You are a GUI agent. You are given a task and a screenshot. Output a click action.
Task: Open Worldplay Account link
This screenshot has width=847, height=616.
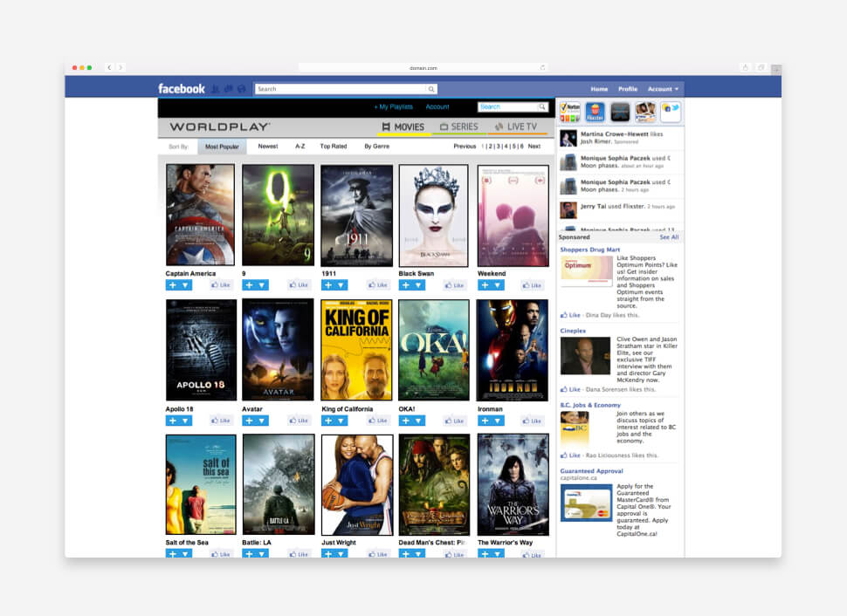[x=437, y=107]
